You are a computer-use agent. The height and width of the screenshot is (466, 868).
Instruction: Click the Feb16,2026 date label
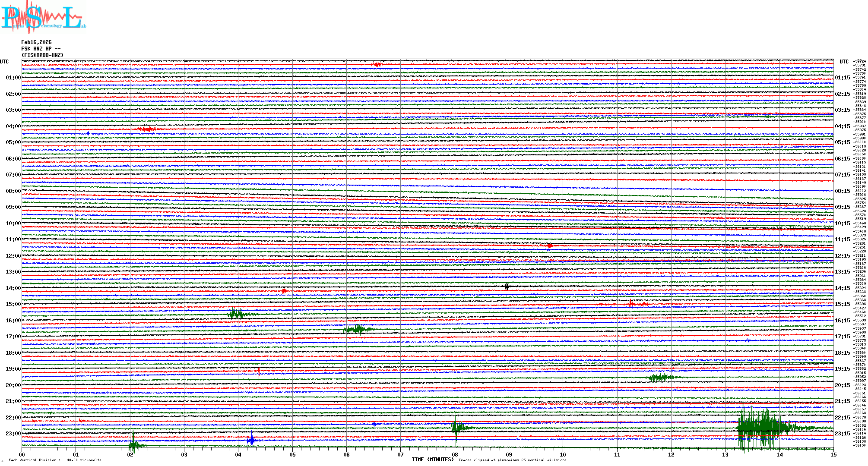[36, 42]
